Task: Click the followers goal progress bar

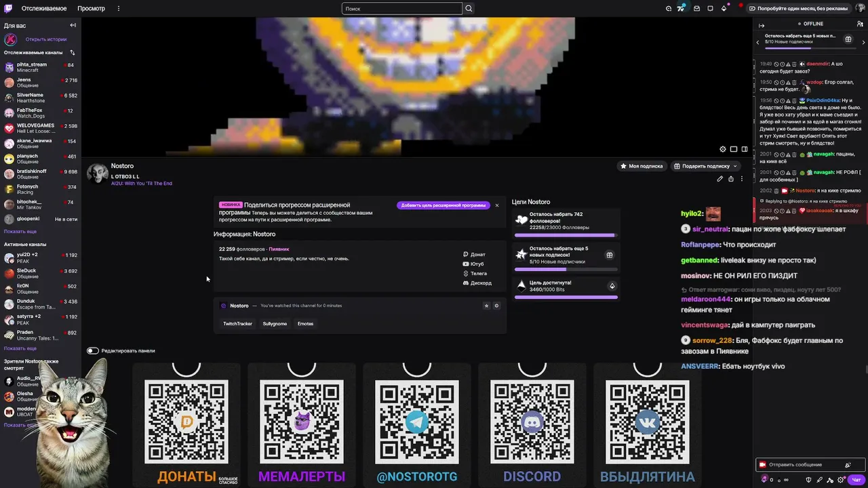Action: pyautogui.click(x=566, y=236)
